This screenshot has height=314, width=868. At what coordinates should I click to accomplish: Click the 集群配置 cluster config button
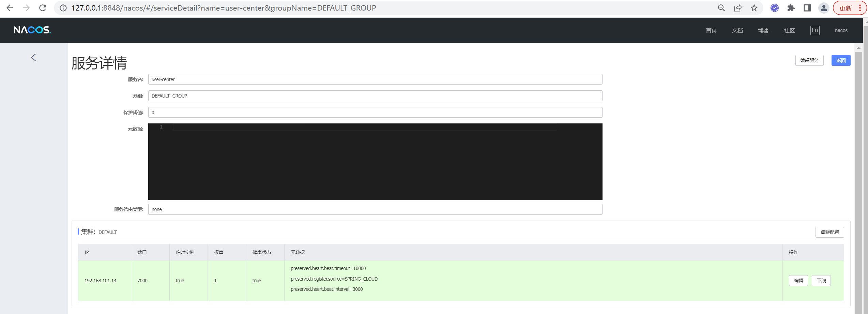coord(829,232)
